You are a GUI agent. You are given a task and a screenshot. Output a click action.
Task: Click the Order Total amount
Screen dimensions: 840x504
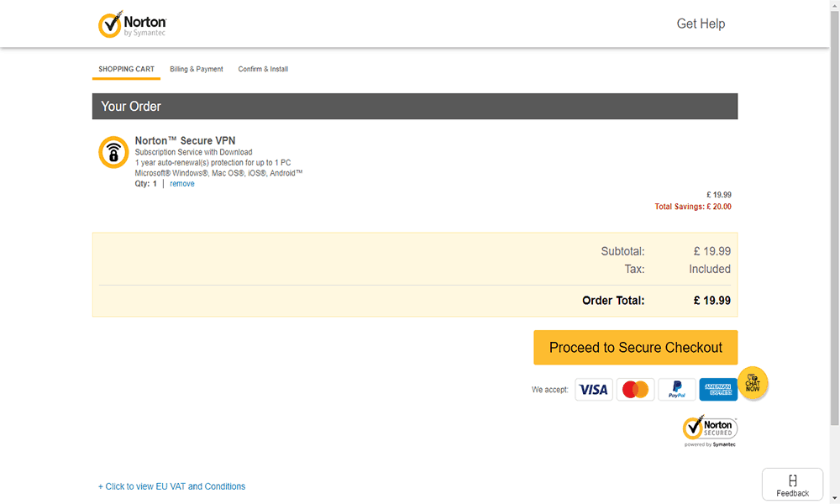711,301
